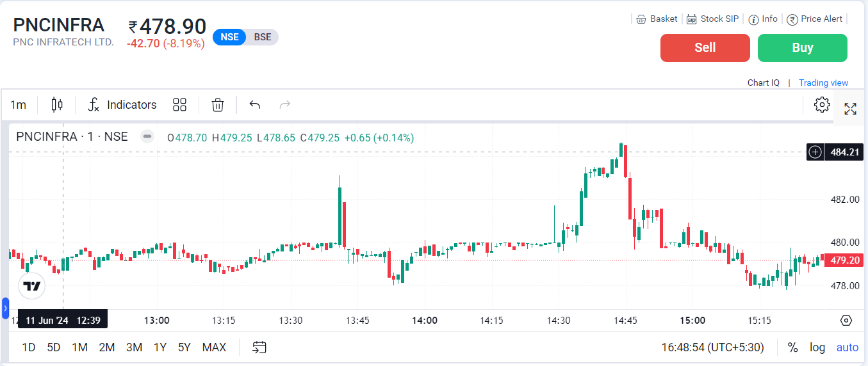Image resolution: width=868 pixels, height=366 pixels.
Task: Open the candlestick chart style selector
Action: point(57,105)
